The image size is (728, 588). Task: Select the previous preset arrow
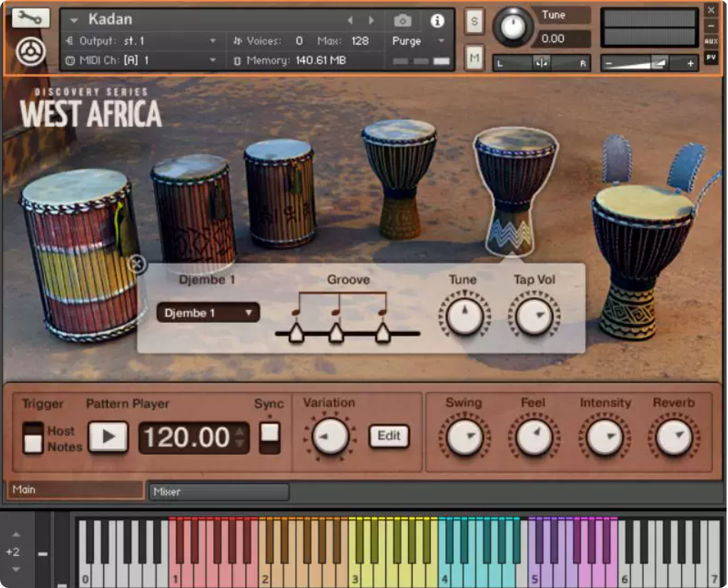pyautogui.click(x=350, y=20)
